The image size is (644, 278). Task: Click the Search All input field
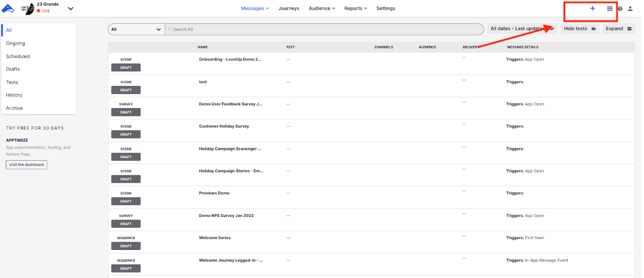(322, 29)
